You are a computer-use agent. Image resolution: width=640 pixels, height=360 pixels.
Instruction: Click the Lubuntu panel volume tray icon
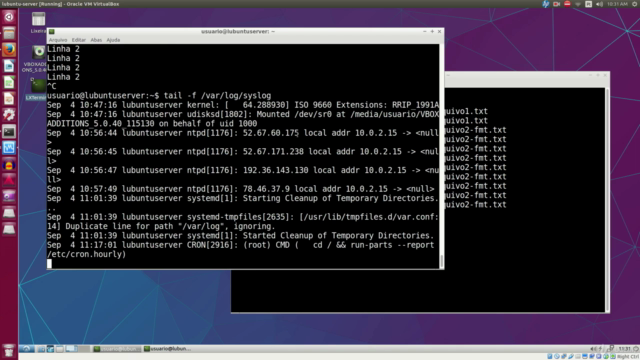(592, 349)
